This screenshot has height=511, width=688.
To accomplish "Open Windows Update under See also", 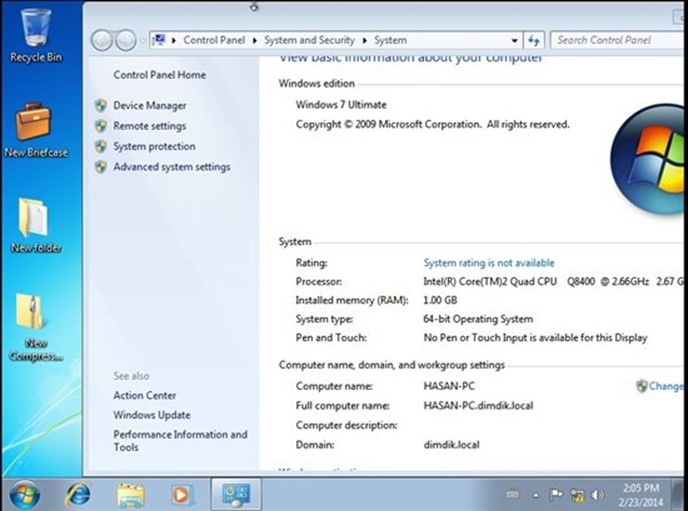I will pos(152,415).
